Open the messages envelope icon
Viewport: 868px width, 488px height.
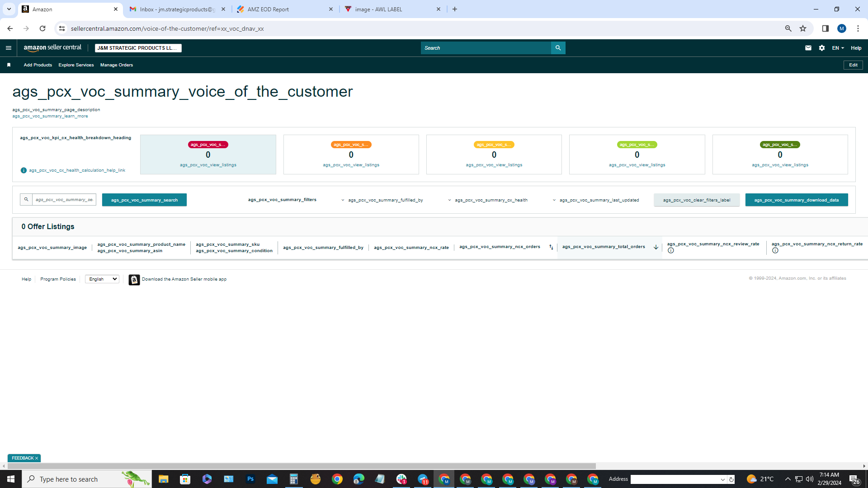point(808,48)
